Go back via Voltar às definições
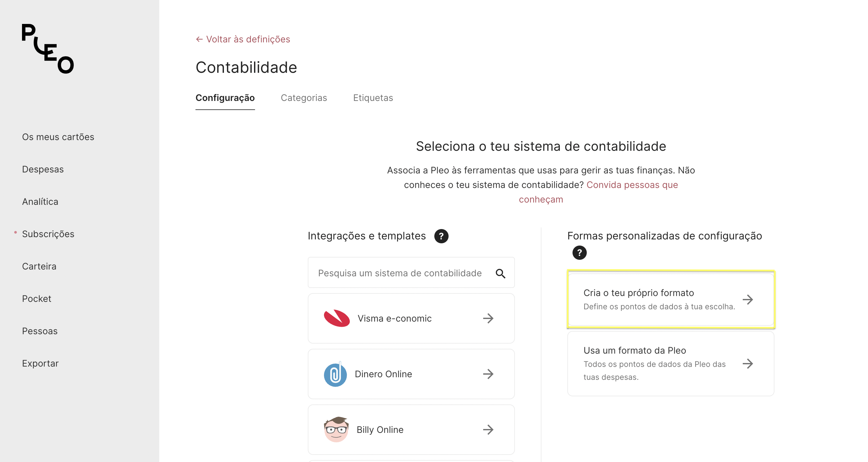Viewport: 868px width, 462px height. (243, 39)
